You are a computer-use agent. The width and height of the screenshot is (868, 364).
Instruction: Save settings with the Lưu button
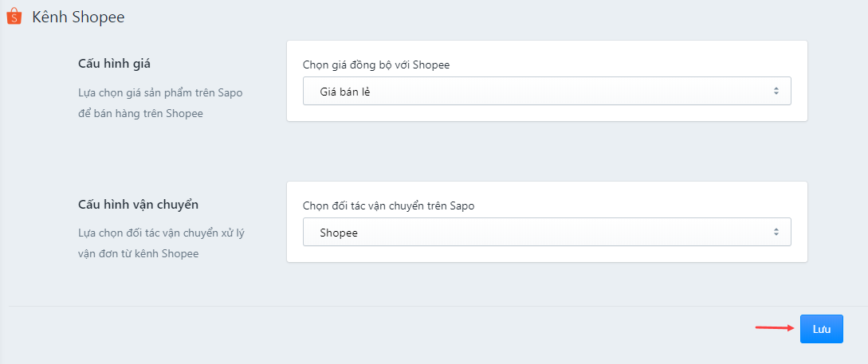pyautogui.click(x=822, y=329)
